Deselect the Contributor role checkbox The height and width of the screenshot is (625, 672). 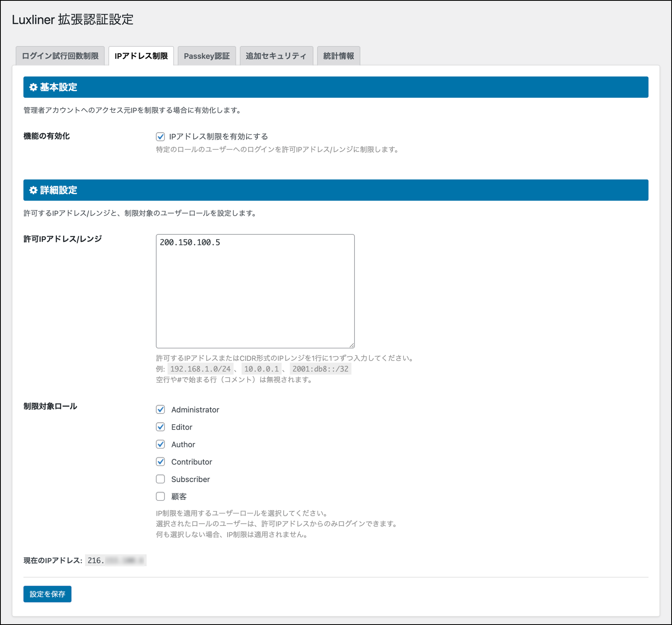tap(161, 462)
